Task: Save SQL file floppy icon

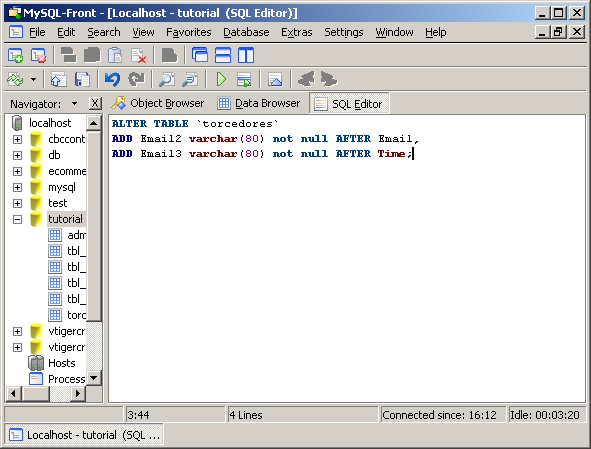Action: pyautogui.click(x=82, y=80)
